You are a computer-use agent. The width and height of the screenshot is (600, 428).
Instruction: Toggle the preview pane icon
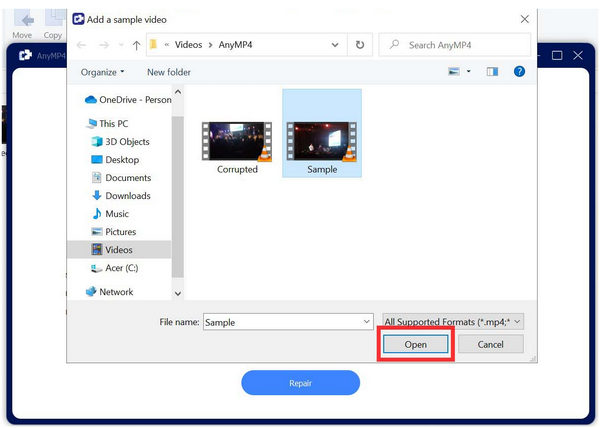491,72
